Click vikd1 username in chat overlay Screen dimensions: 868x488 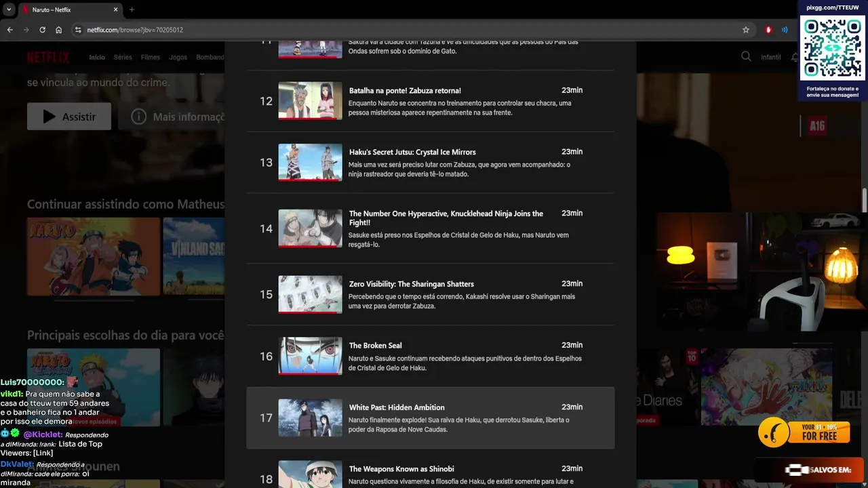tap(12, 394)
